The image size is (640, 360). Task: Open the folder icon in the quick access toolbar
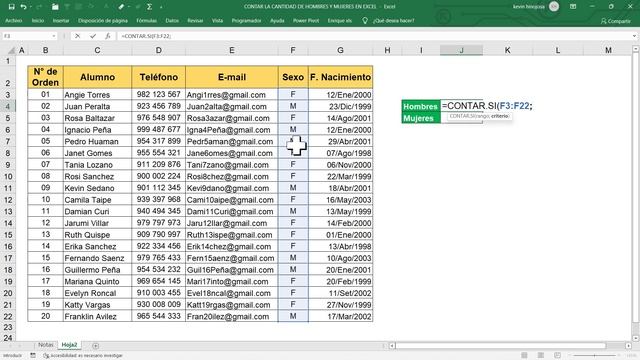point(55,7)
